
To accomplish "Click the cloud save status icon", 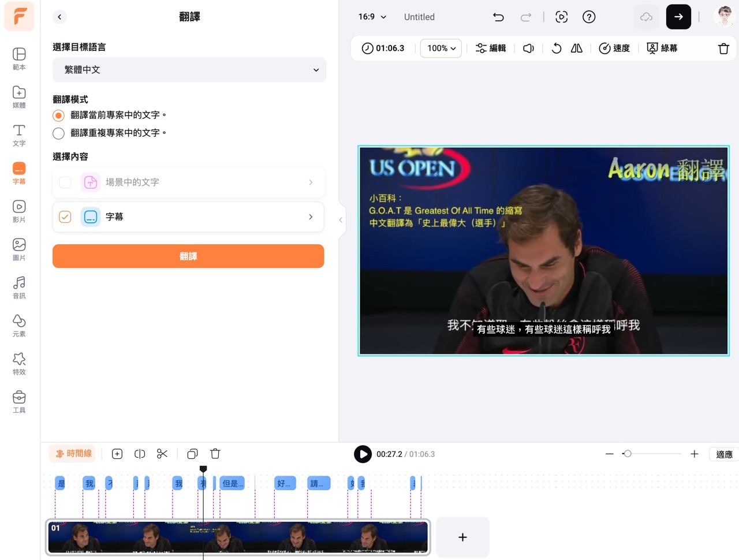I will coord(647,17).
